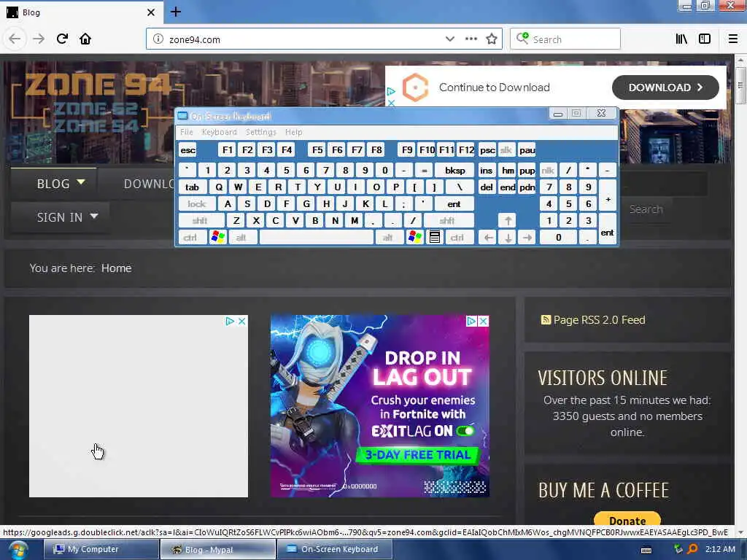Close the blank left ad
The height and width of the screenshot is (560, 747).
(x=242, y=322)
